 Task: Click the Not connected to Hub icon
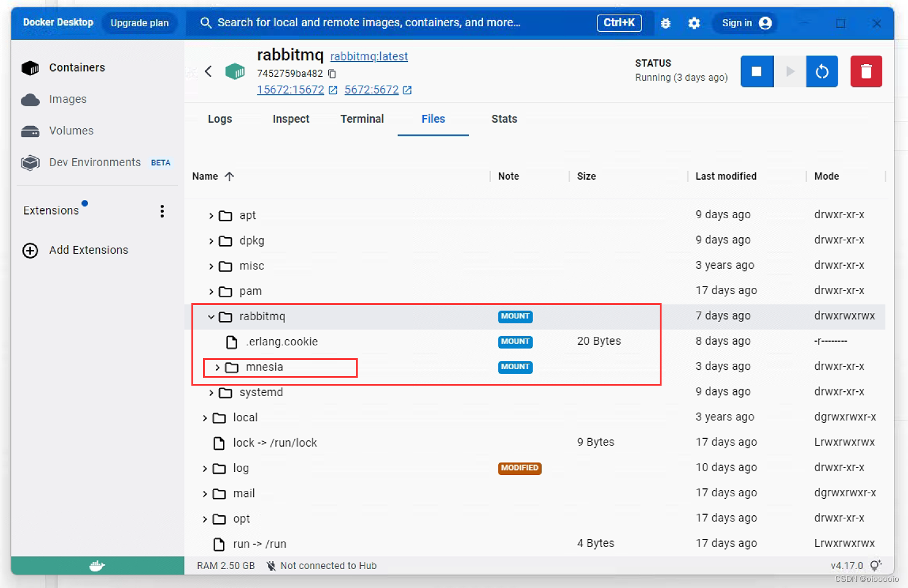[271, 565]
